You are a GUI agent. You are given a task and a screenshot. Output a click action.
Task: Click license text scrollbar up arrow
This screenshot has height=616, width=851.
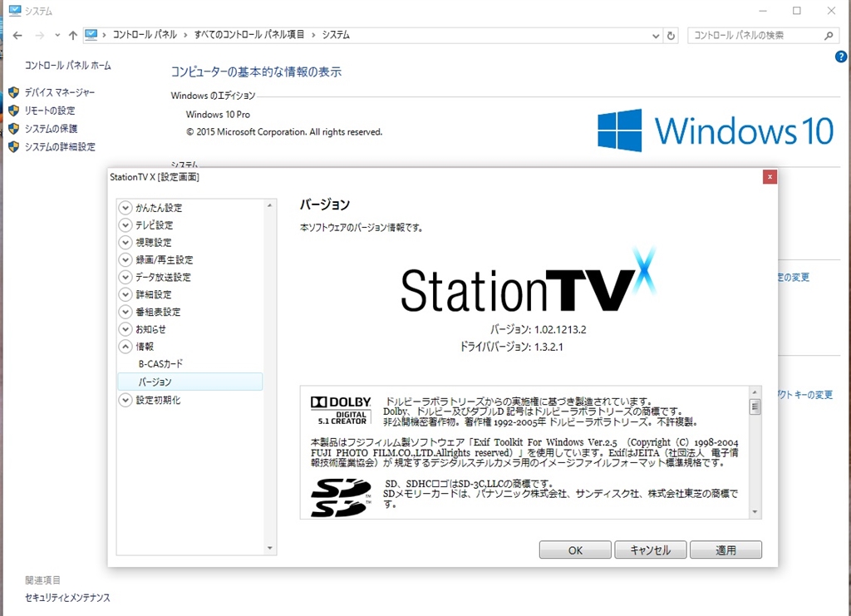tap(755, 392)
